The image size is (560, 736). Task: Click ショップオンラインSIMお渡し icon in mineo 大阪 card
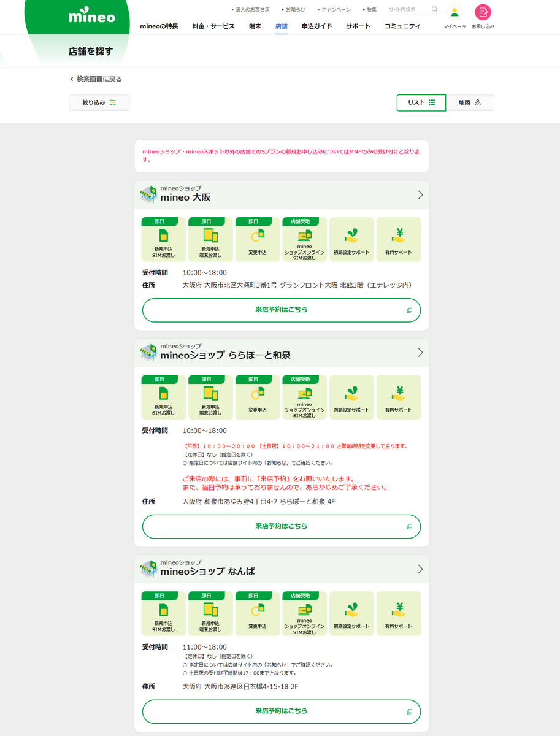click(x=305, y=240)
